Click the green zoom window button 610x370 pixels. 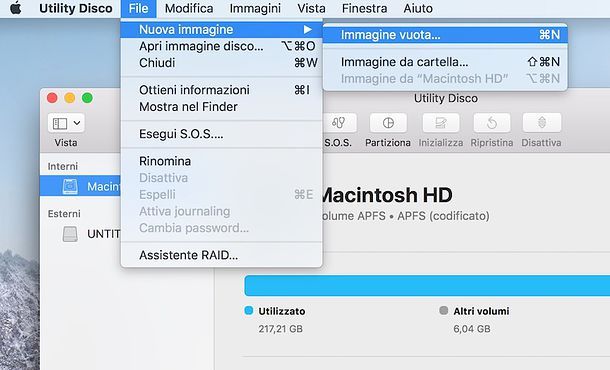[x=87, y=98]
